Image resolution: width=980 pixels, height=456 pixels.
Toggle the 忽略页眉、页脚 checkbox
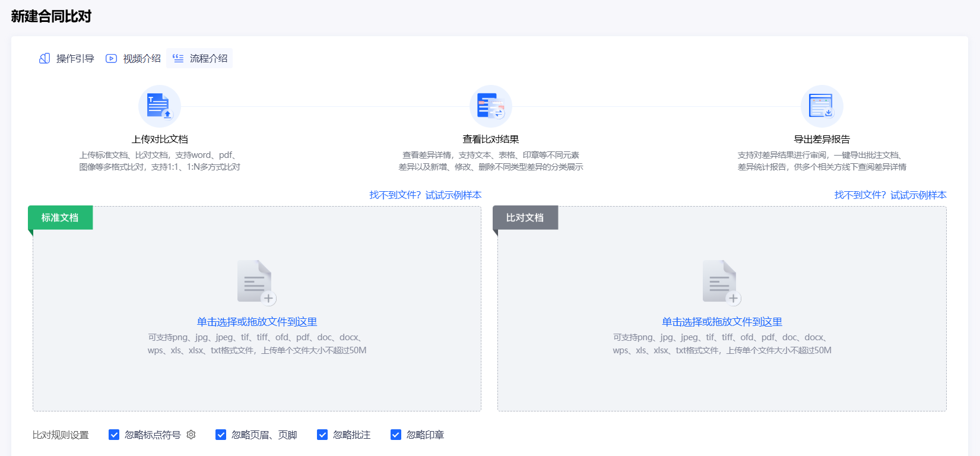[221, 435]
